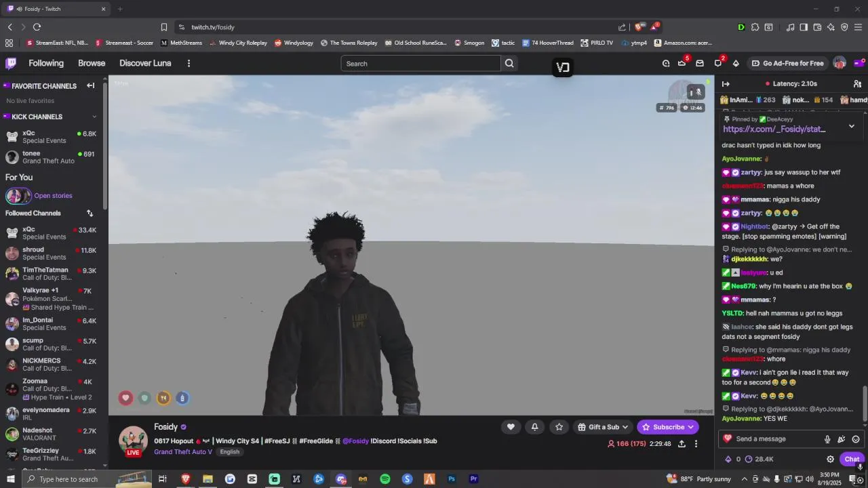The width and height of the screenshot is (868, 488).
Task: Open Grand Theft Auto V category link
Action: coord(183,452)
